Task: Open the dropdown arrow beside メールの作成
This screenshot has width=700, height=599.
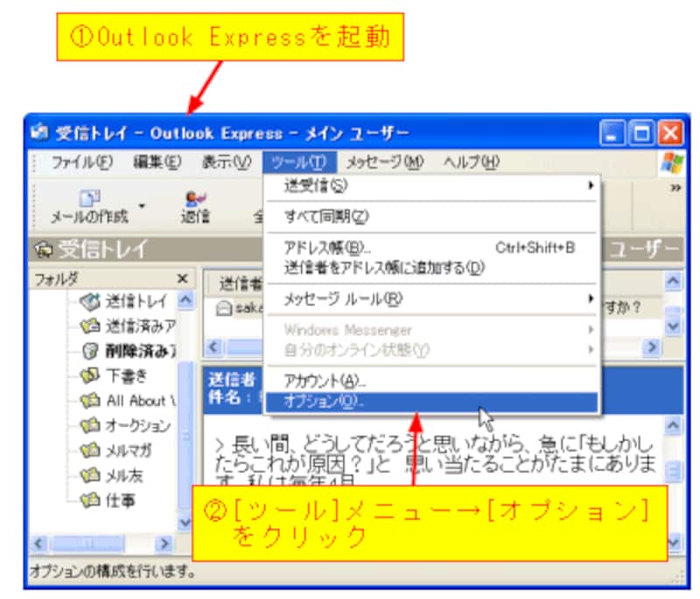Action: tap(142, 206)
